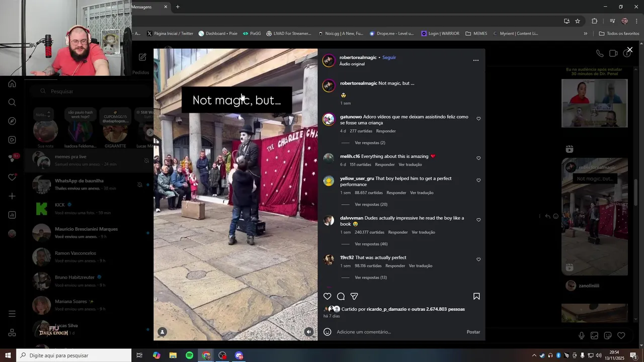Open the Dir. Penal shared video thumbnail
644x362 pixels.
point(595,103)
